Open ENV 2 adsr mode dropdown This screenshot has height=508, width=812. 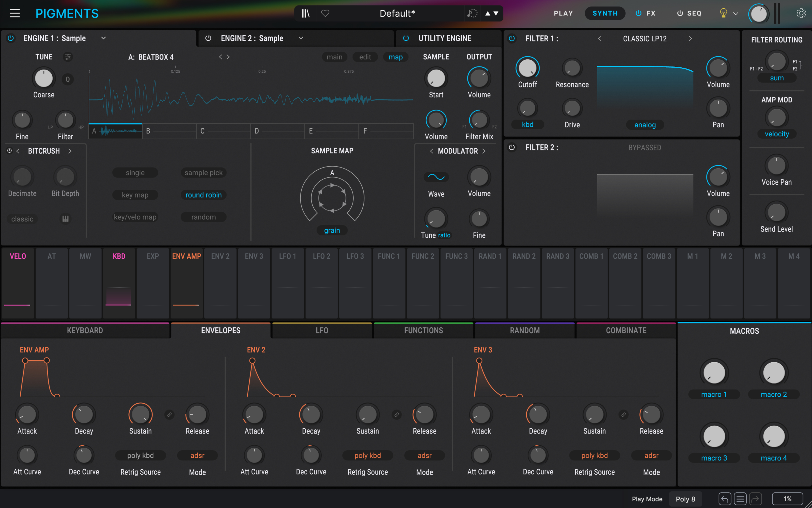pos(424,456)
